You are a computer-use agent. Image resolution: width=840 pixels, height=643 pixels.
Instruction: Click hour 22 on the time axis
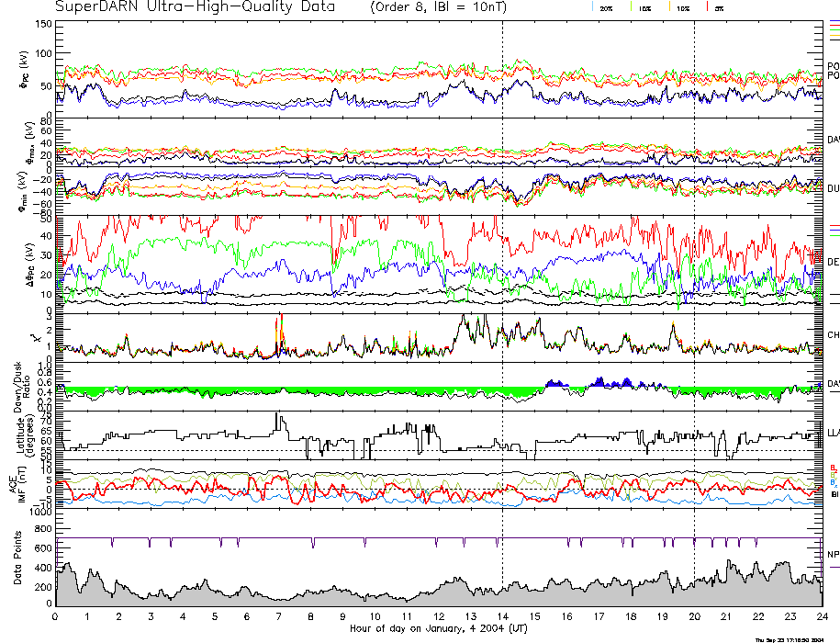pos(758,616)
